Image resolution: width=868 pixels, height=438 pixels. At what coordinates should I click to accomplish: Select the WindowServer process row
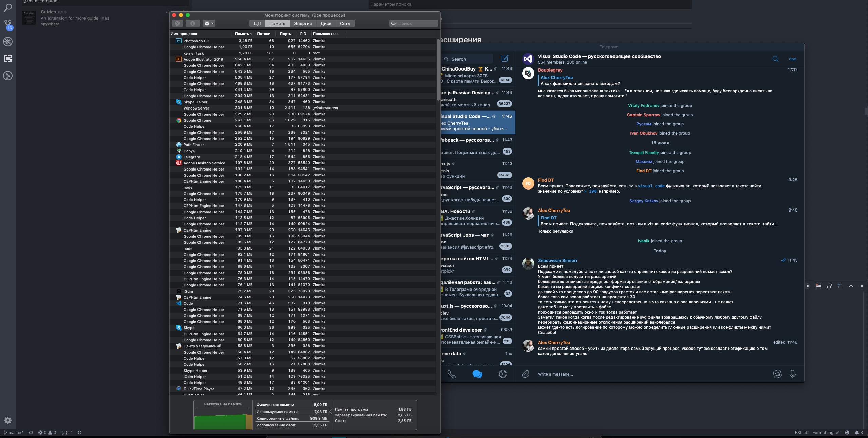[303, 108]
